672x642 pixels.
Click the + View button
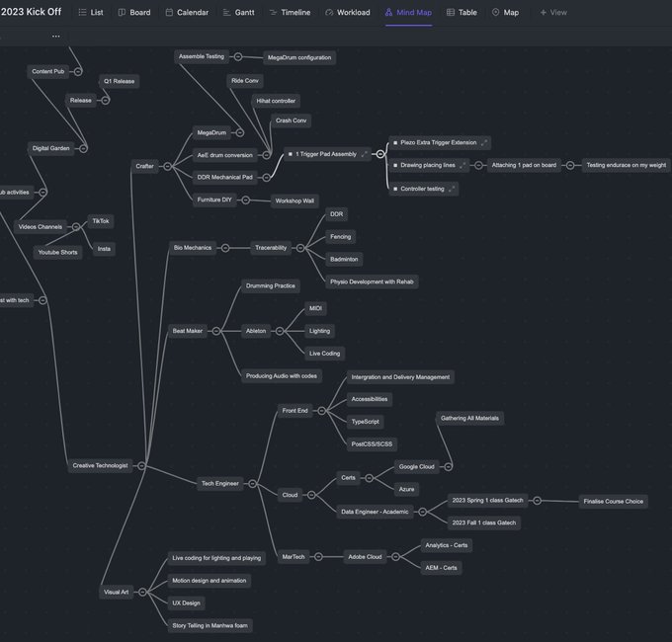[552, 13]
